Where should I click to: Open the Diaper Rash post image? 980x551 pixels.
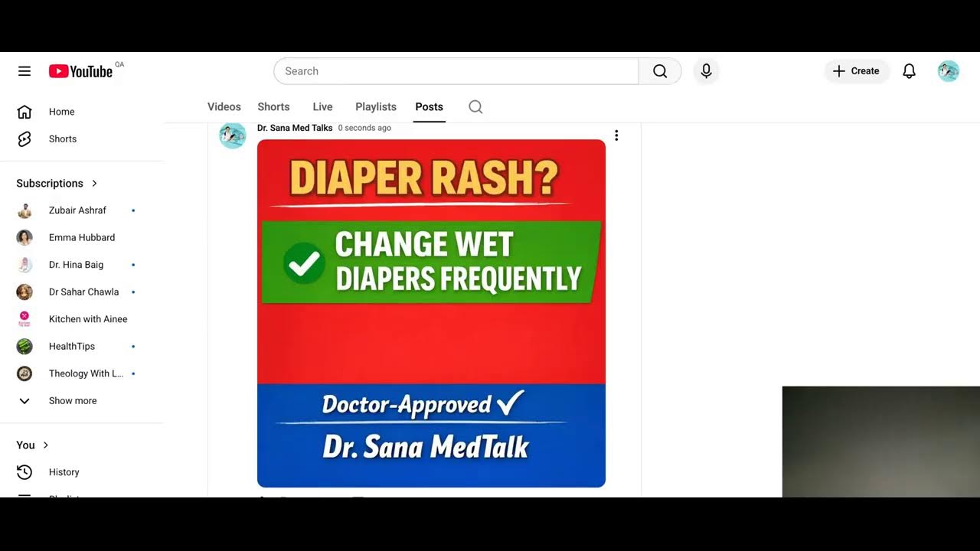(431, 313)
